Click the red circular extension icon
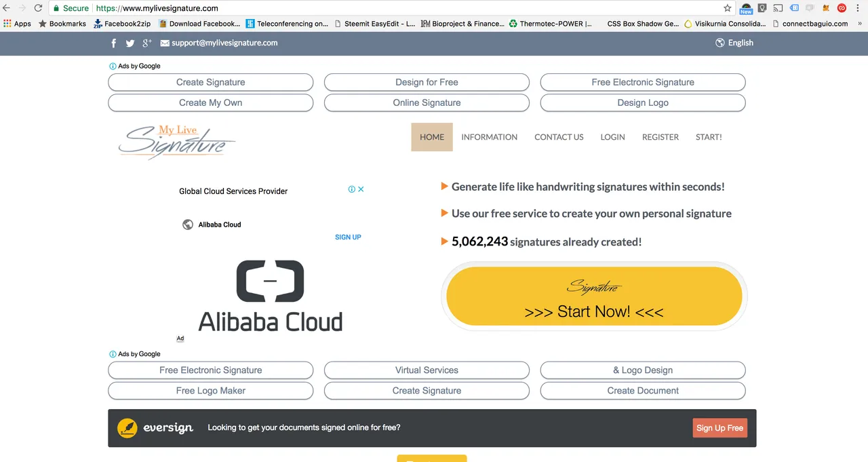Image resolution: width=868 pixels, height=462 pixels. pos(842,8)
